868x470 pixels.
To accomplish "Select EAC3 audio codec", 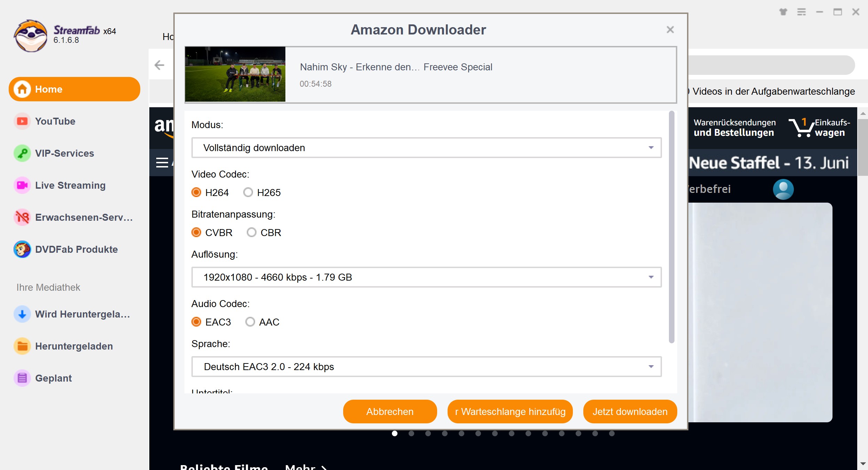I will [x=196, y=322].
